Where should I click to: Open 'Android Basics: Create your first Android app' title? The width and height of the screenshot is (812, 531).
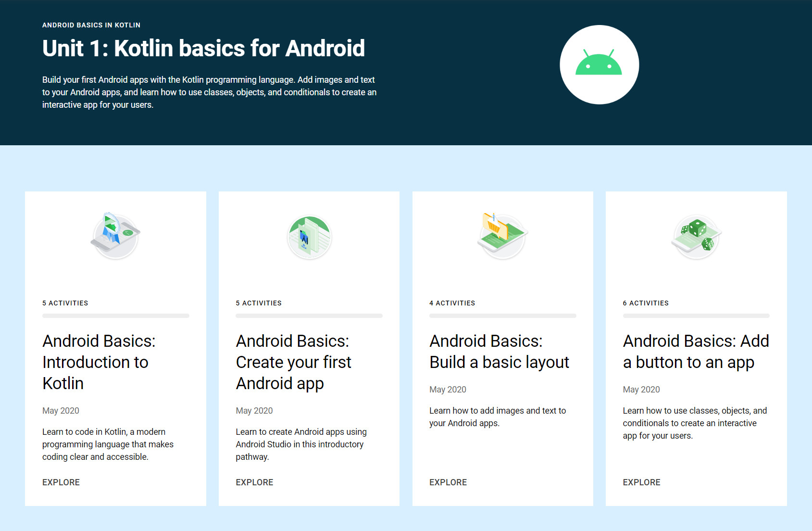pos(293,362)
